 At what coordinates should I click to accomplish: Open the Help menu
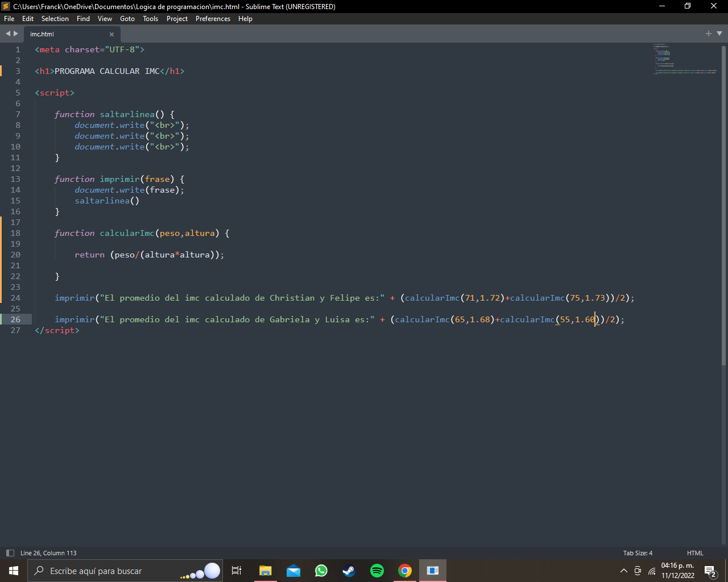coord(245,19)
